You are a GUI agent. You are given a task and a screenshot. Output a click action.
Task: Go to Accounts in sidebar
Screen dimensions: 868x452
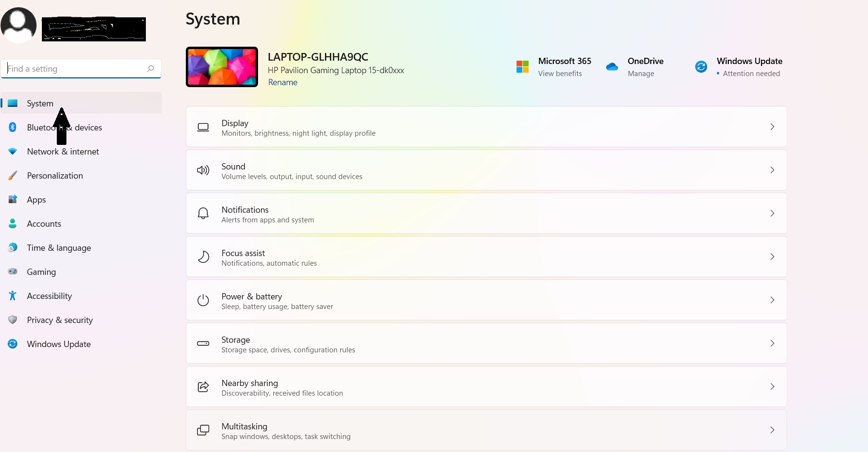pos(44,224)
